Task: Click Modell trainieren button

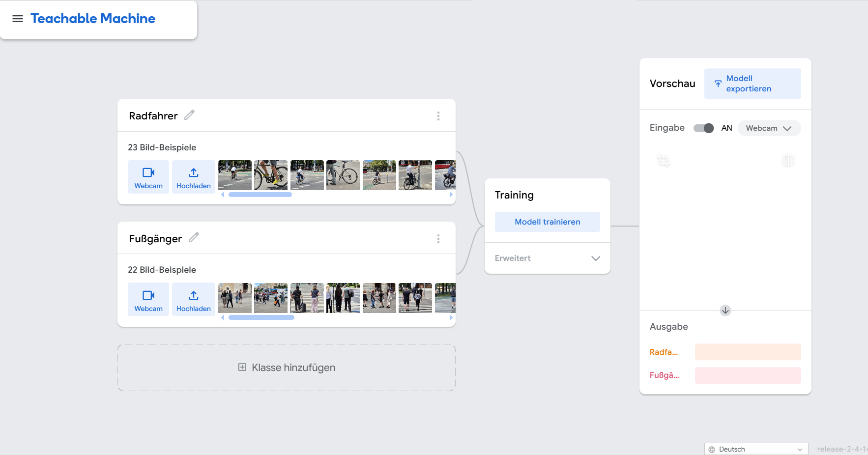Action: (x=548, y=222)
